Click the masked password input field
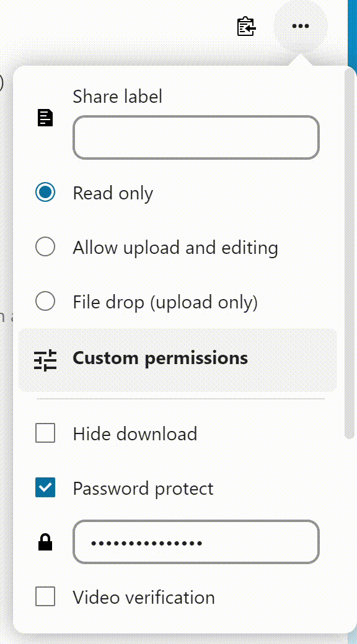357x644 pixels. point(196,542)
